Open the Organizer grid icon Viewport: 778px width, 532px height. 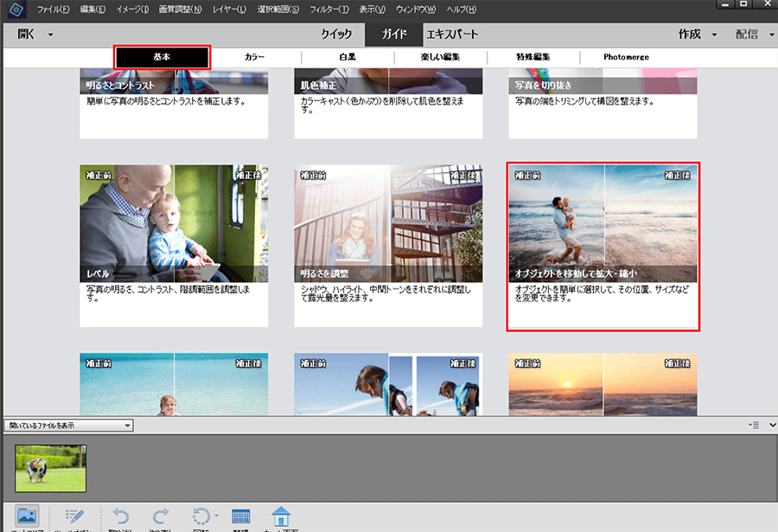[241, 516]
